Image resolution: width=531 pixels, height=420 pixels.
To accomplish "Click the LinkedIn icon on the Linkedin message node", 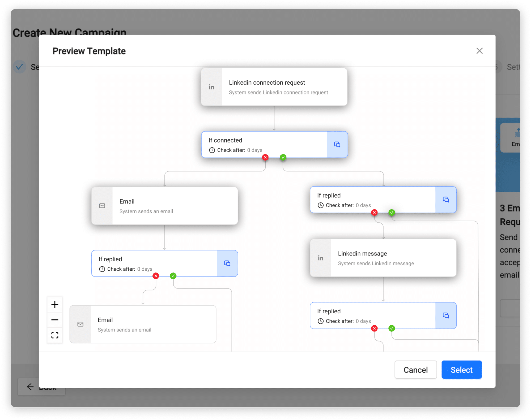I will (320, 258).
